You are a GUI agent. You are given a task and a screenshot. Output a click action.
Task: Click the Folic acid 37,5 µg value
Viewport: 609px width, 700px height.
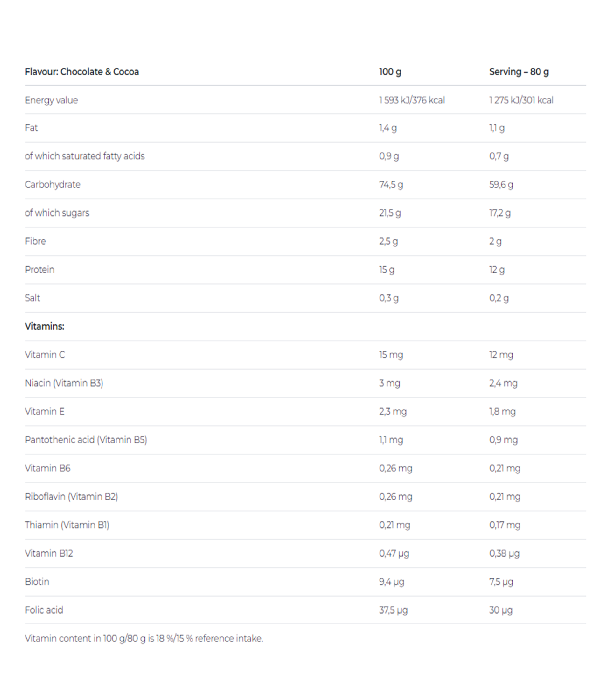tap(394, 610)
